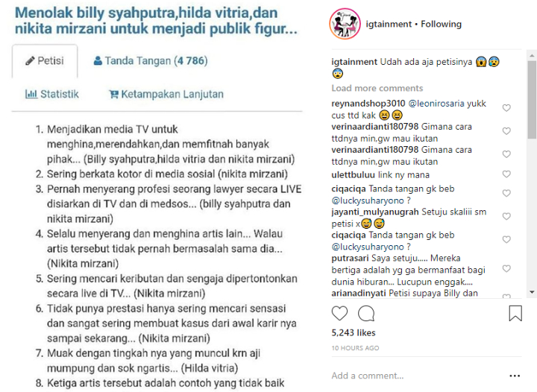537x392 pixels.
Task: Toggle Following status for igtainment
Action: coord(441,24)
